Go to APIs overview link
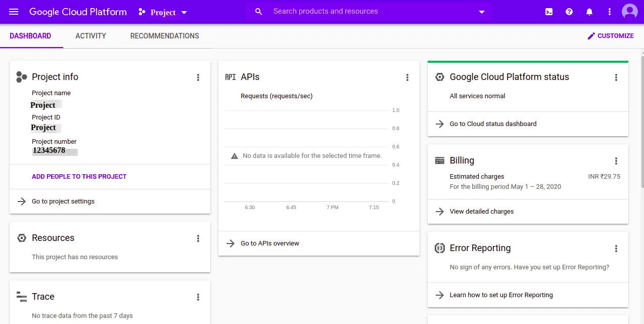Viewport: 644px width, 324px height. pyautogui.click(x=270, y=244)
